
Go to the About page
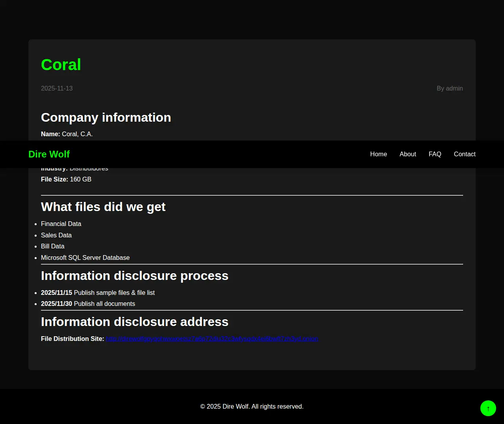tap(408, 154)
